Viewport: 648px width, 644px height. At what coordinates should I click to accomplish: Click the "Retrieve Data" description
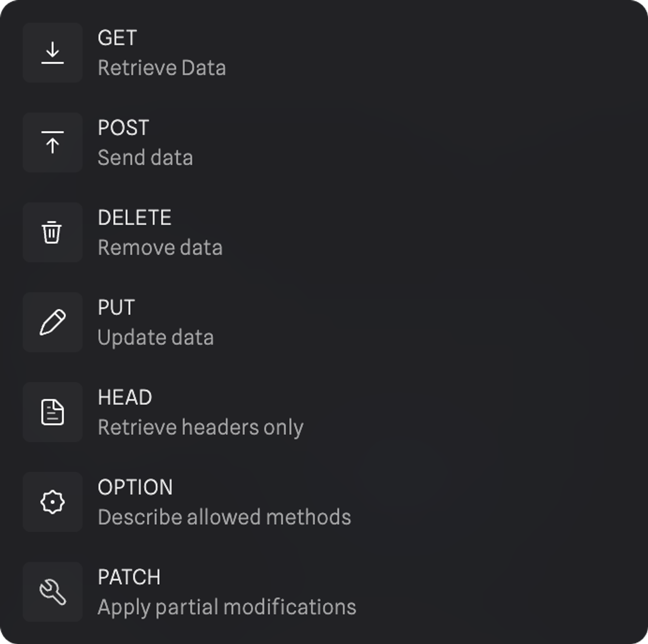point(162,68)
